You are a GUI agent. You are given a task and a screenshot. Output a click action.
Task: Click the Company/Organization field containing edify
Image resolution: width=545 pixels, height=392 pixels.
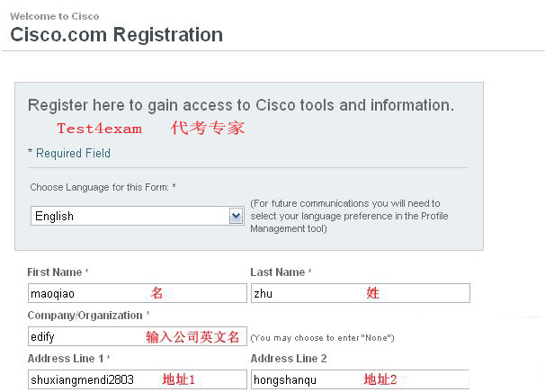137,336
